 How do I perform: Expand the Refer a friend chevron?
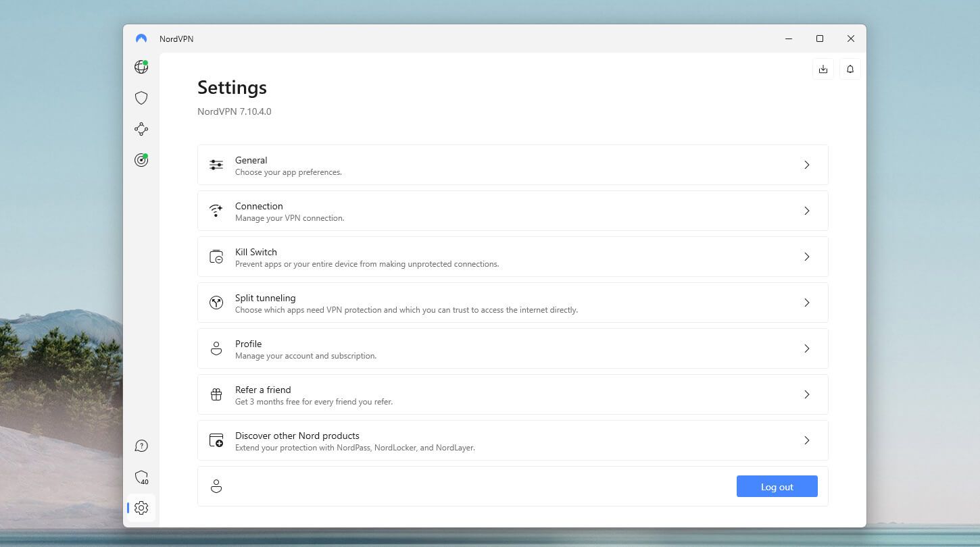pos(806,394)
